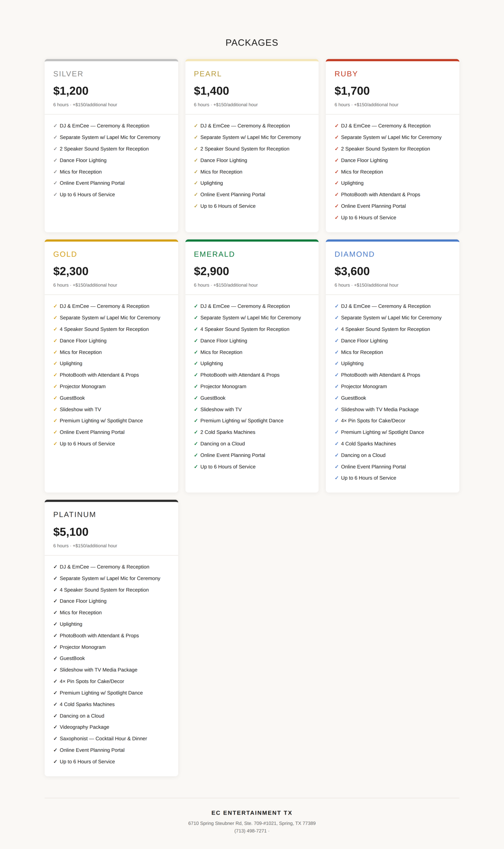Image resolution: width=504 pixels, height=849 pixels.
Task: Click the Emerald $2,900 price
Action: (x=211, y=271)
